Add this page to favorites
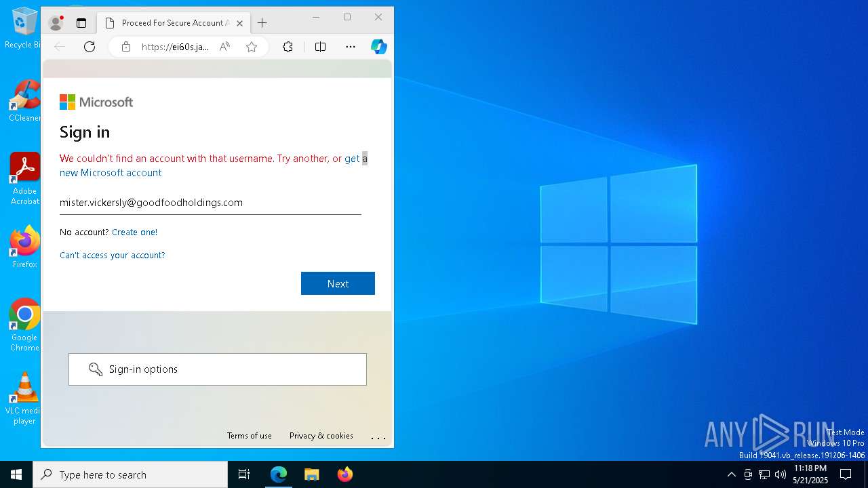868x488 pixels. (x=252, y=47)
